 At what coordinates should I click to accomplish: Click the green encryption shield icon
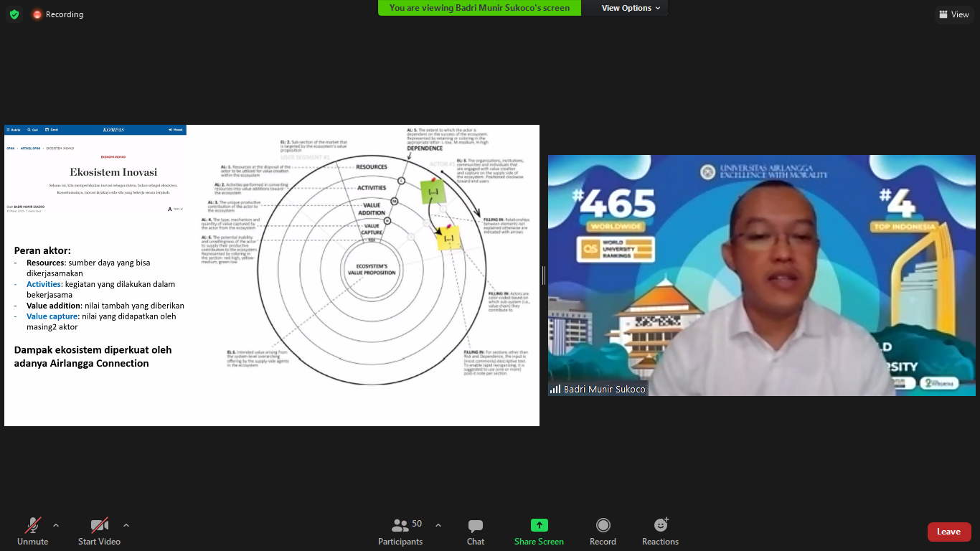14,14
